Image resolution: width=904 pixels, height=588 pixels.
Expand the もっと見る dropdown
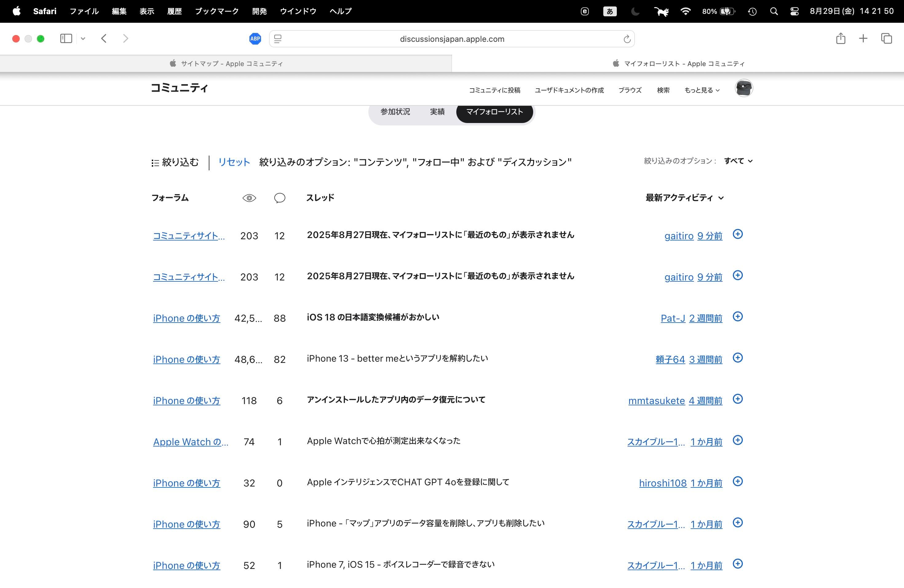pos(702,90)
